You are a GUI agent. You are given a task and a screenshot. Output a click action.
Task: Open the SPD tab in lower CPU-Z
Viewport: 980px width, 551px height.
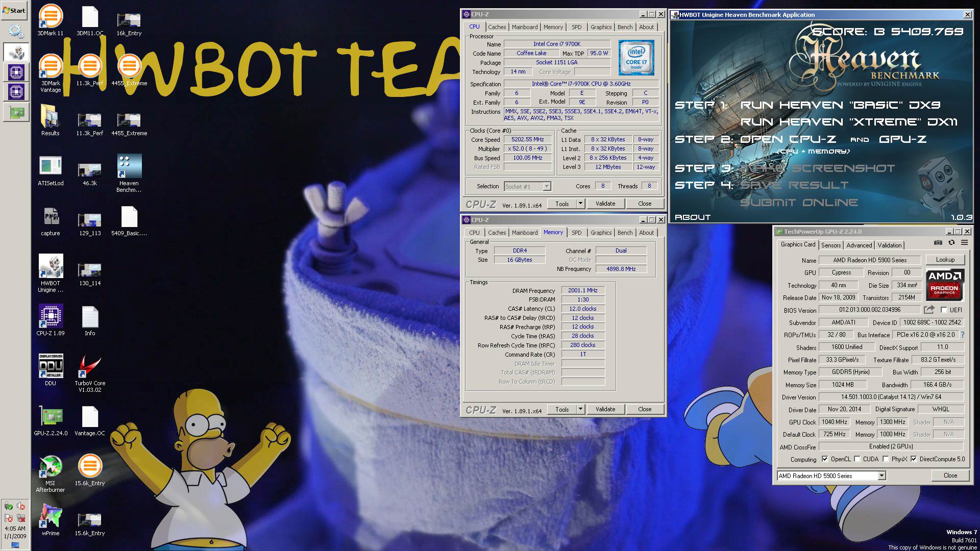coord(576,233)
